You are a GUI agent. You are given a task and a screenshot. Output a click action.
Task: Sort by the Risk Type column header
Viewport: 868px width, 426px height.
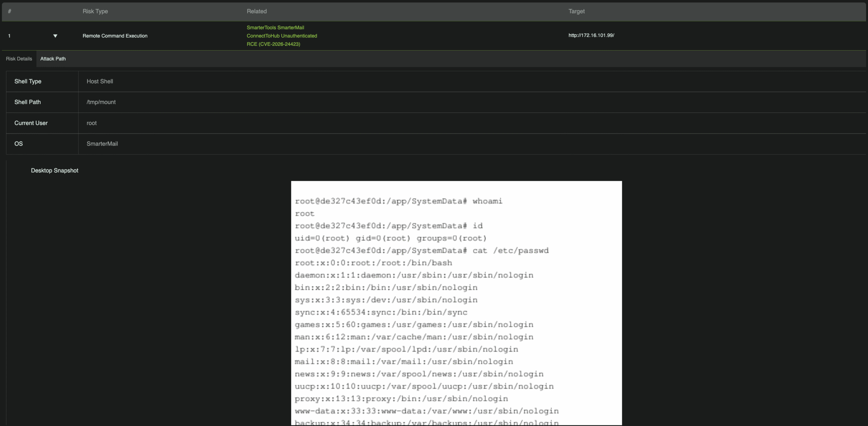pos(95,11)
